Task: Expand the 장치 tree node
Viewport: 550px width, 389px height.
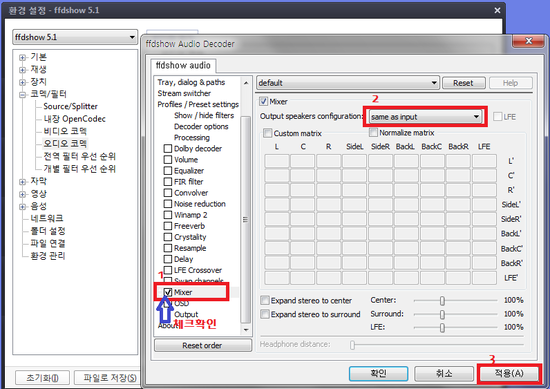Action: [x=22, y=82]
